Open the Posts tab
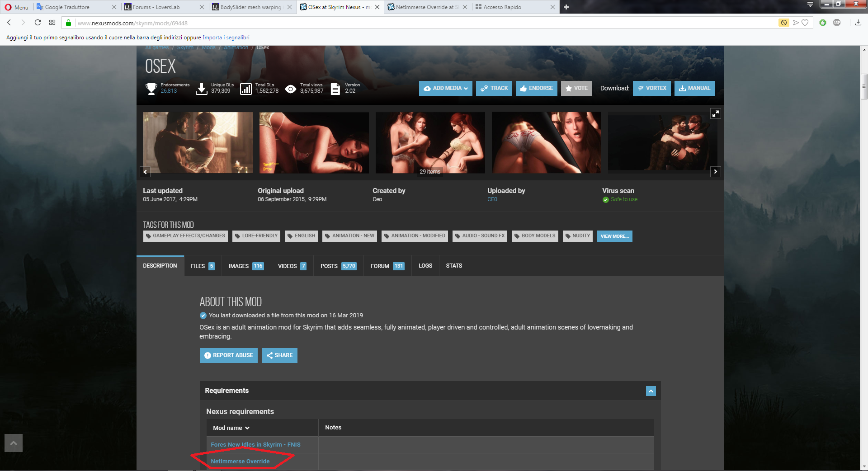 click(x=338, y=266)
